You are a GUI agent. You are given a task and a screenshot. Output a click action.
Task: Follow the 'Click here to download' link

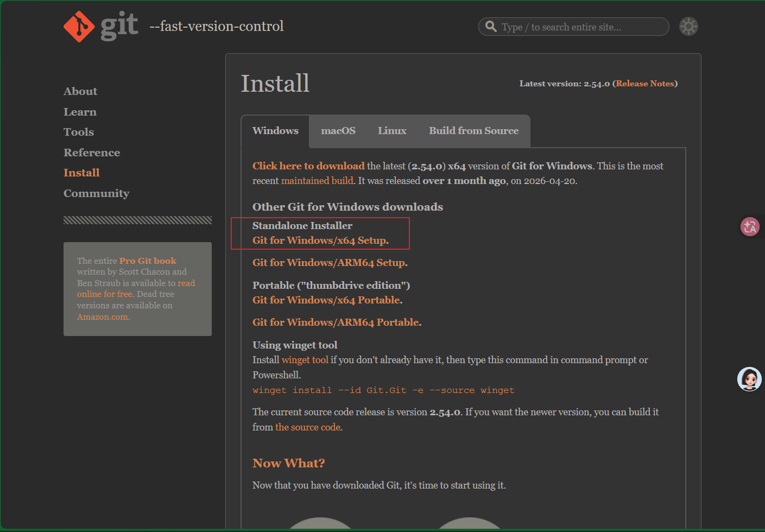[x=308, y=166]
